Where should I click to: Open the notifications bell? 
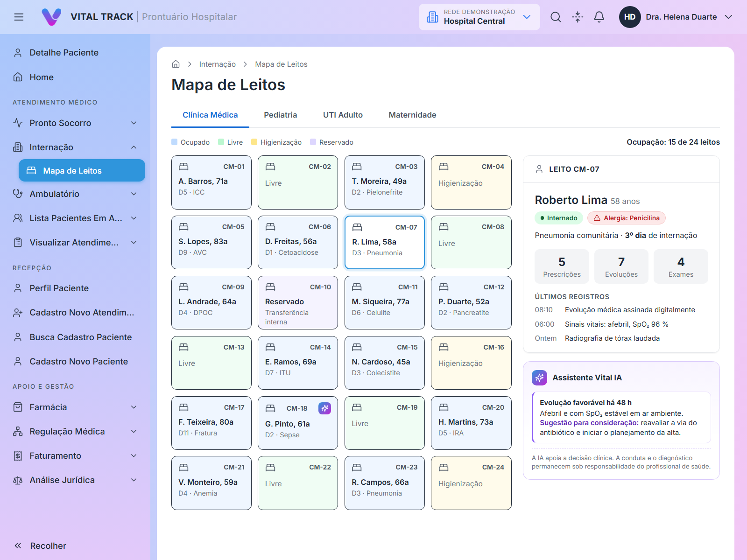pos(599,17)
